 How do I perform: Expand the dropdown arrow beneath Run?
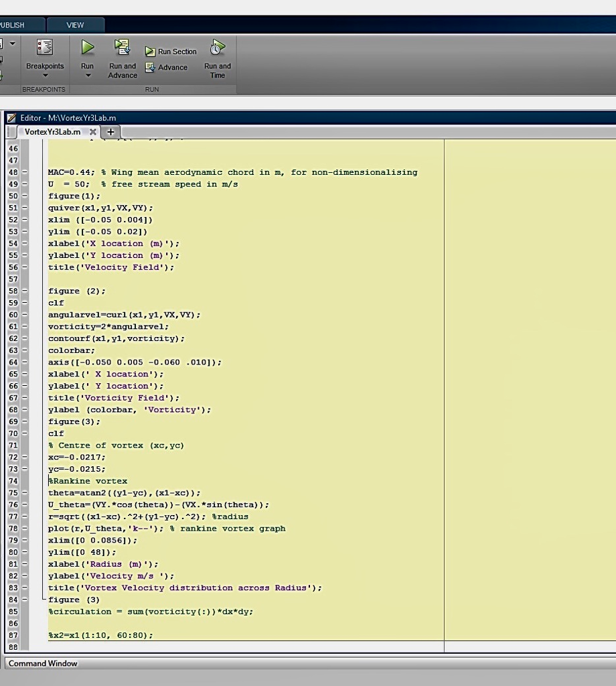coord(88,76)
